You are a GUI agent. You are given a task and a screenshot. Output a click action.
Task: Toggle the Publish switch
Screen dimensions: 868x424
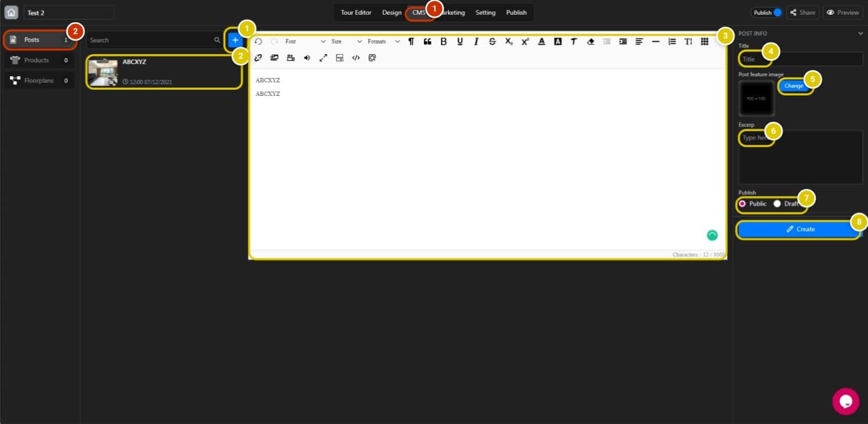point(777,12)
